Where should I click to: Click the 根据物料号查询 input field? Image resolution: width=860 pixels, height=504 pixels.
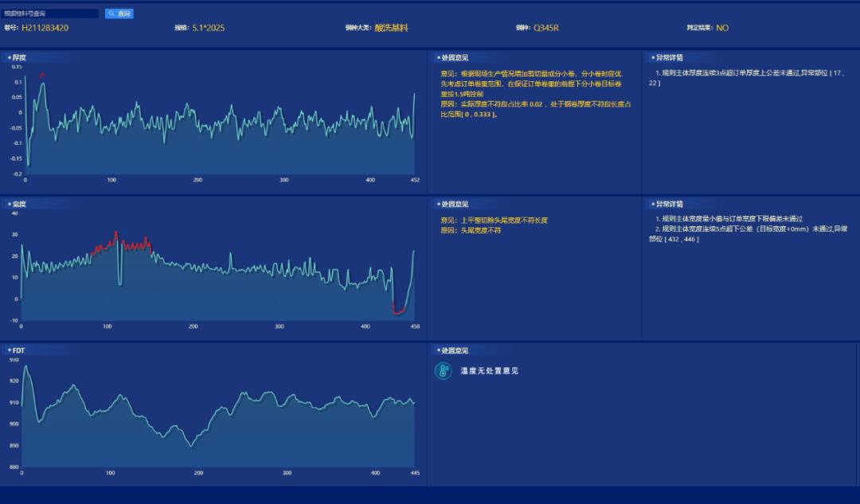[x=52, y=12]
